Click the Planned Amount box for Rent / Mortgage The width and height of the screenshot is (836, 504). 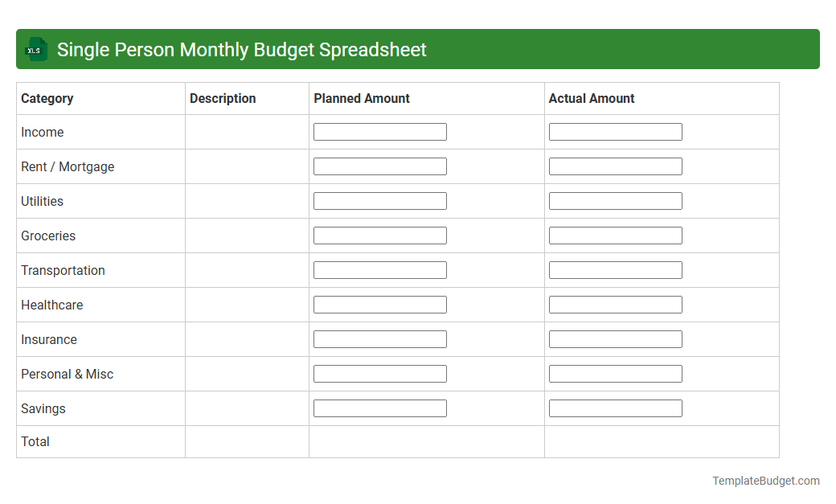(380, 166)
